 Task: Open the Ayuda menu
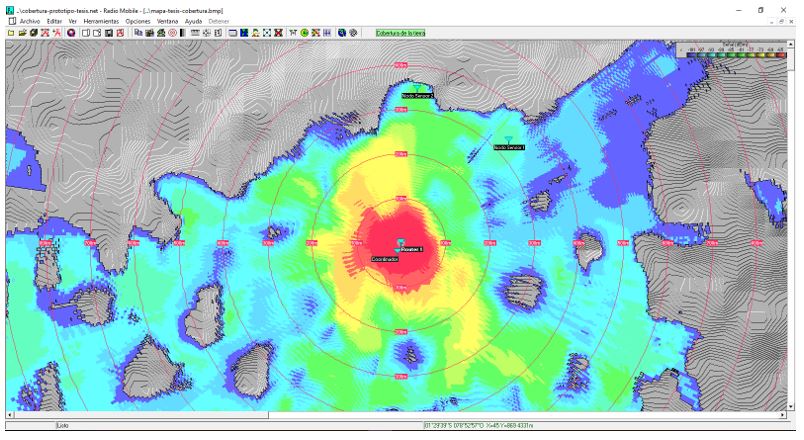(193, 22)
